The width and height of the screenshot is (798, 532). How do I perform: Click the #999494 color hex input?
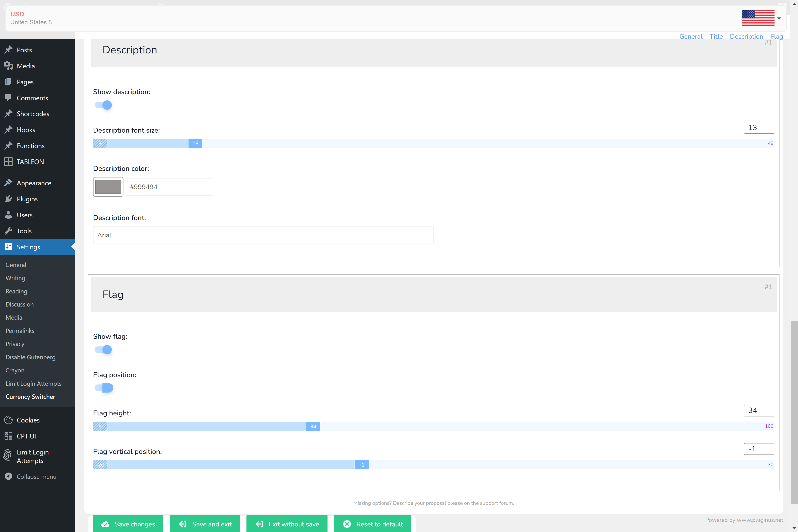(169, 187)
